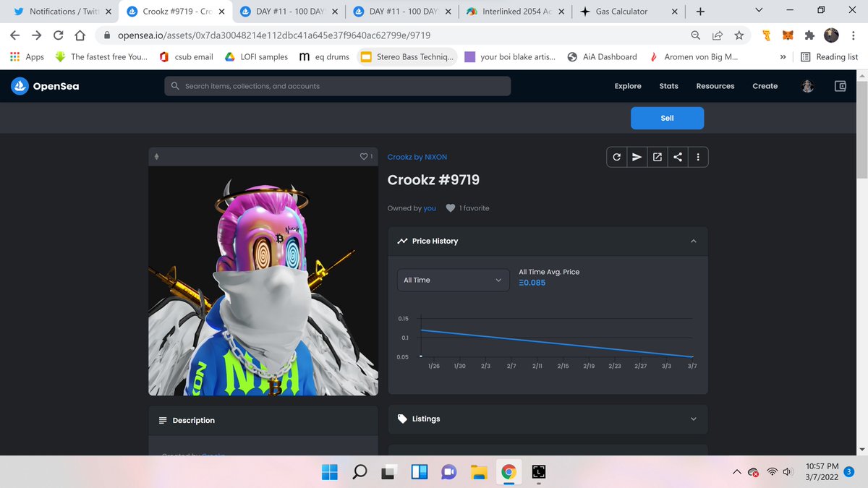The width and height of the screenshot is (868, 488).
Task: Show hidden system tray icons chevron
Action: [x=737, y=472]
